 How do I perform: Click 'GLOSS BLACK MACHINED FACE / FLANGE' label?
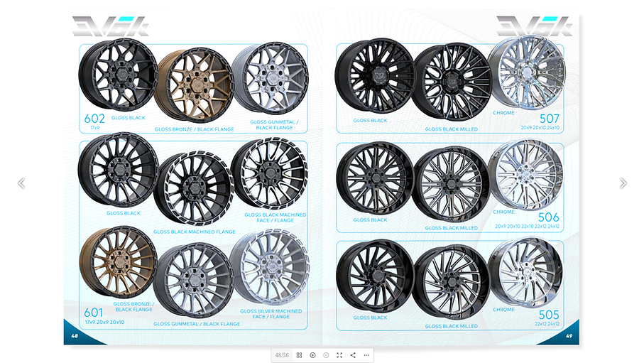pos(275,217)
